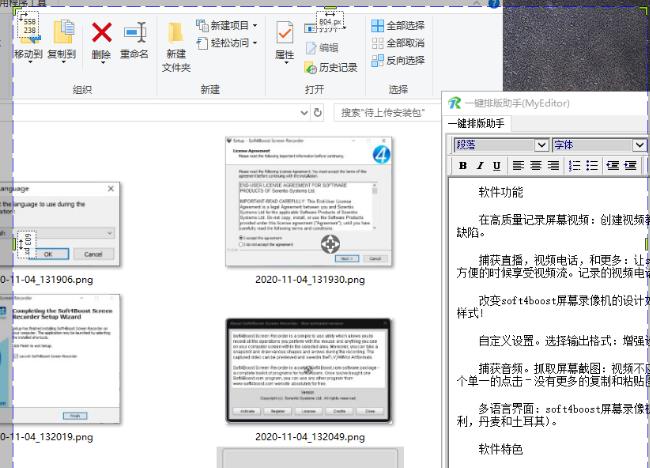Click the 选择 group label in ribbon
Viewport: 650px width, 468px height.
click(398, 90)
